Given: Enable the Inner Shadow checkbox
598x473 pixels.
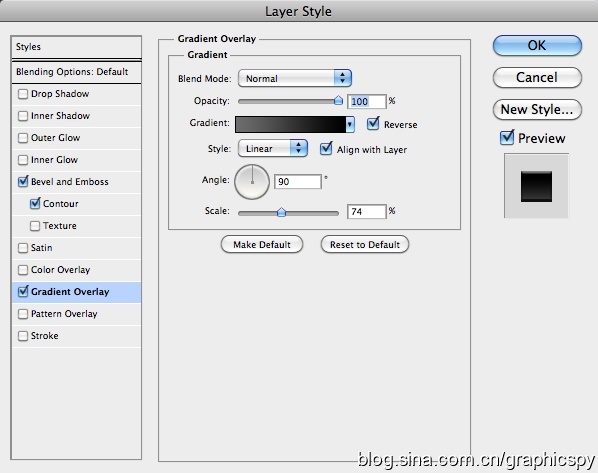Looking at the screenshot, I should pyautogui.click(x=23, y=116).
